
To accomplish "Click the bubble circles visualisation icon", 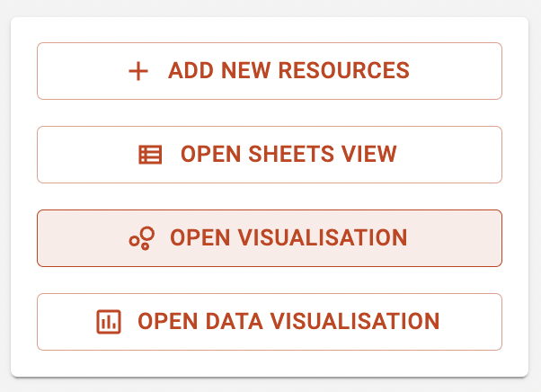I will coord(142,238).
